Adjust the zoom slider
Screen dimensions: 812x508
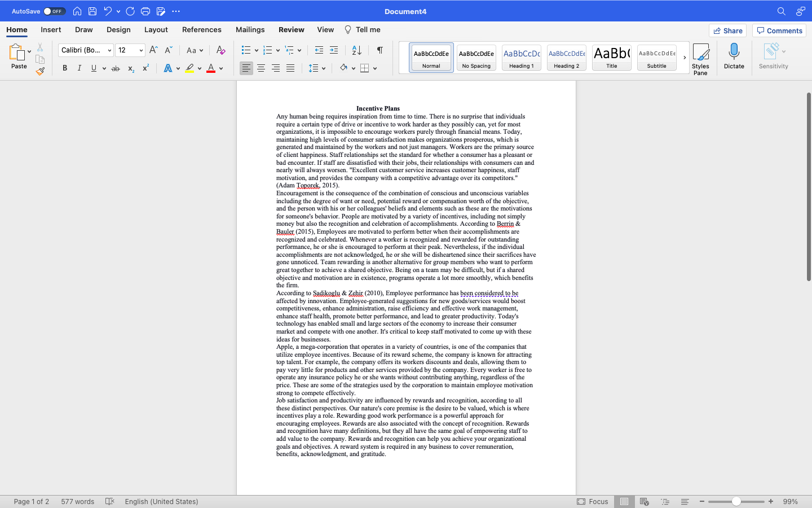[736, 501]
